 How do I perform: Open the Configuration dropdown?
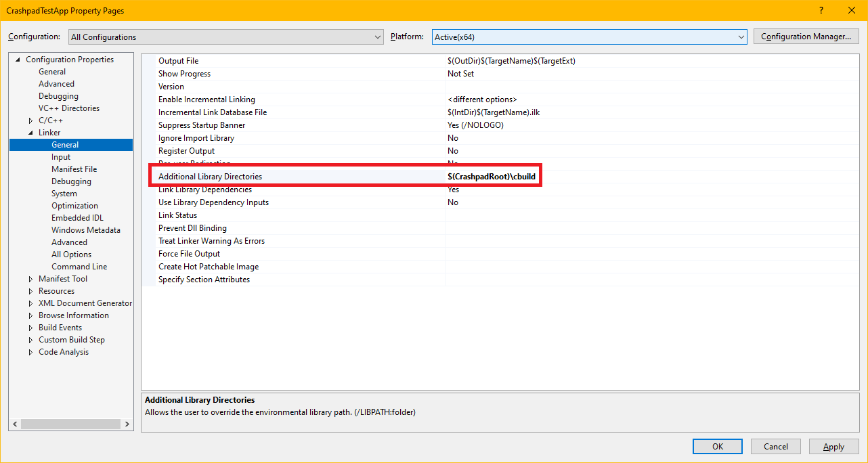pos(225,37)
